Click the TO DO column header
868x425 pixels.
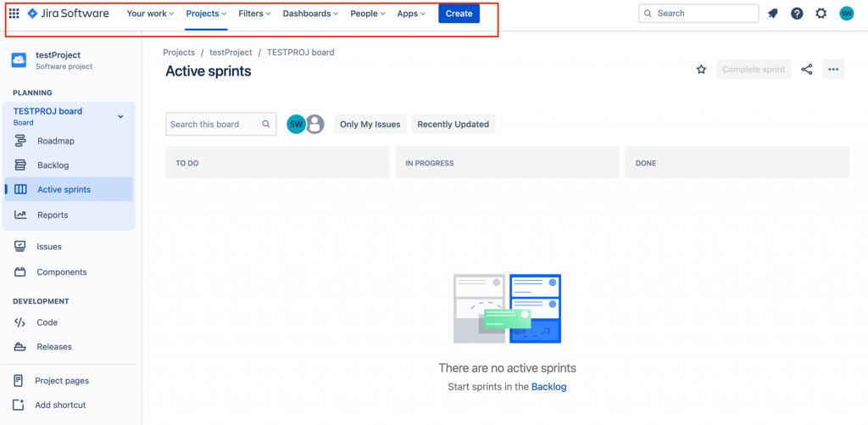pyautogui.click(x=277, y=163)
